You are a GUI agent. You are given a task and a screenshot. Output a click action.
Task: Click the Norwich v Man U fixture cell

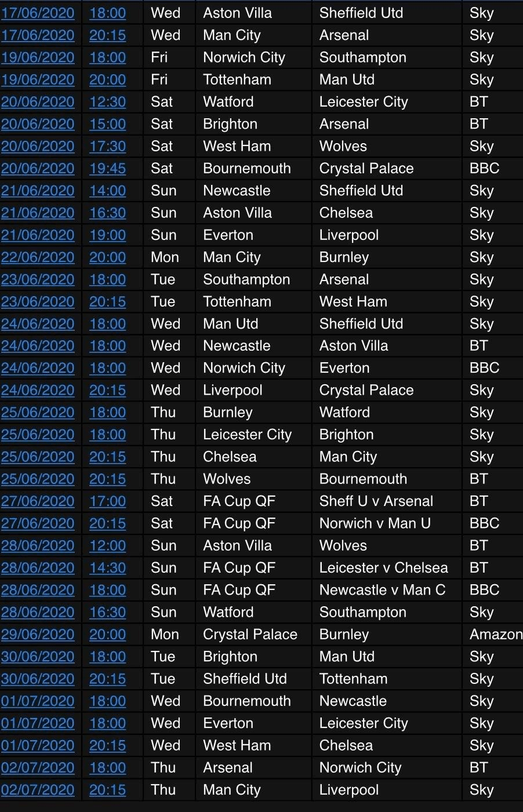pos(375,523)
